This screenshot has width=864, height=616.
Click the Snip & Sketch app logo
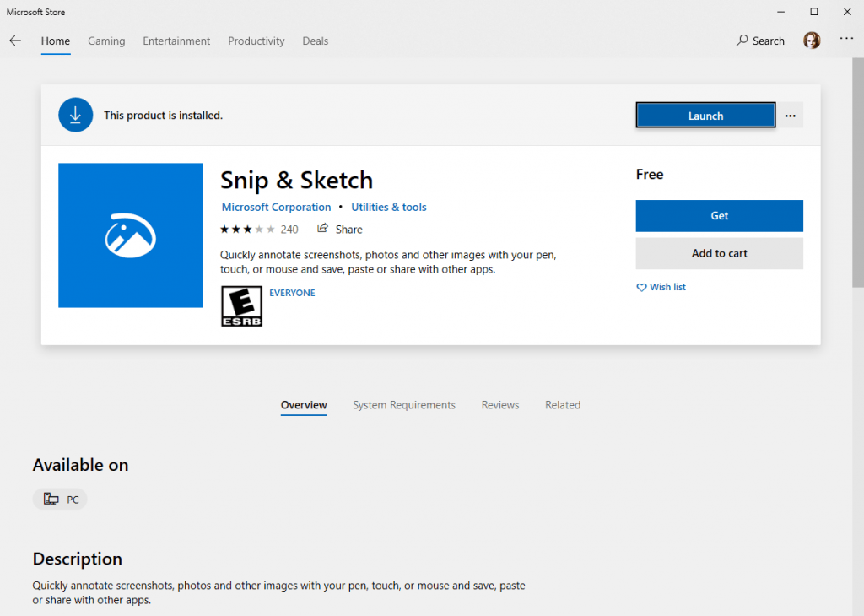point(130,235)
